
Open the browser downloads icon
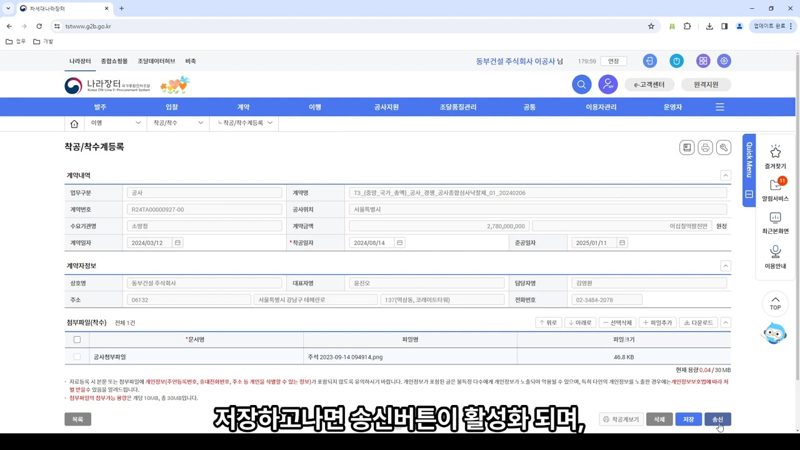pyautogui.click(x=709, y=26)
